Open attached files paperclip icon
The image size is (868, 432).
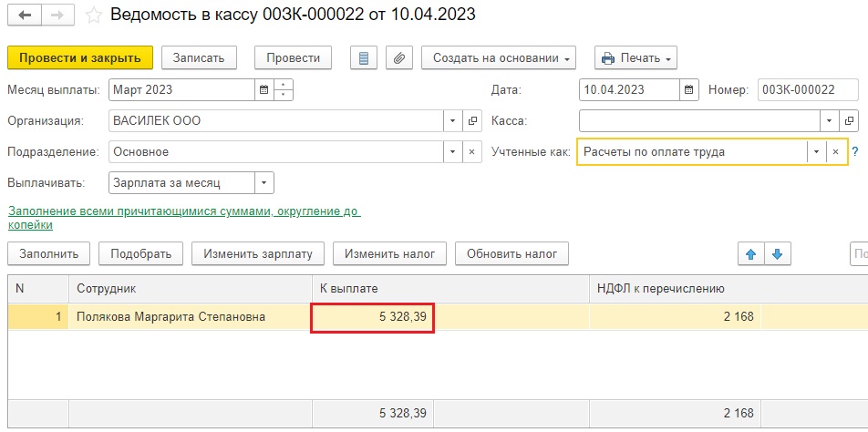click(x=399, y=57)
